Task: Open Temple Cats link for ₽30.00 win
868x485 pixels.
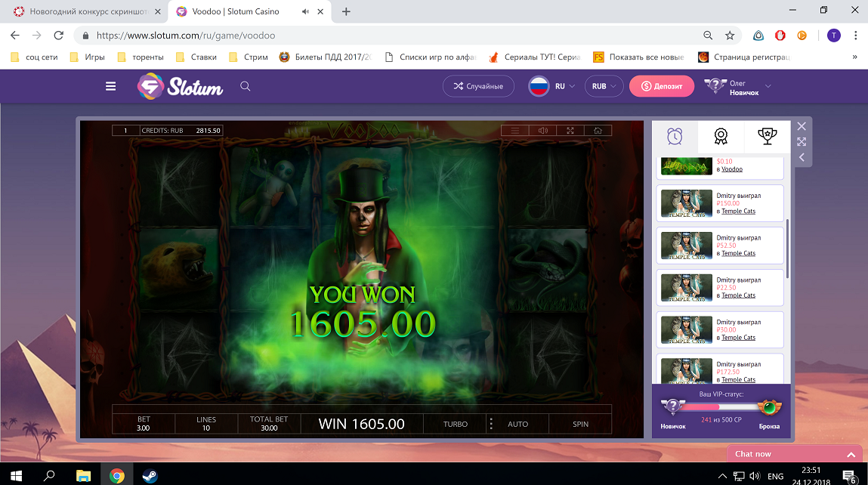Action: [x=739, y=338]
